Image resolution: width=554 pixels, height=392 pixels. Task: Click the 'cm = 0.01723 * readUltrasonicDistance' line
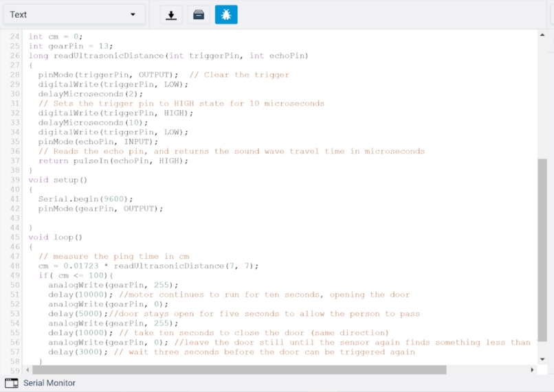click(148, 266)
